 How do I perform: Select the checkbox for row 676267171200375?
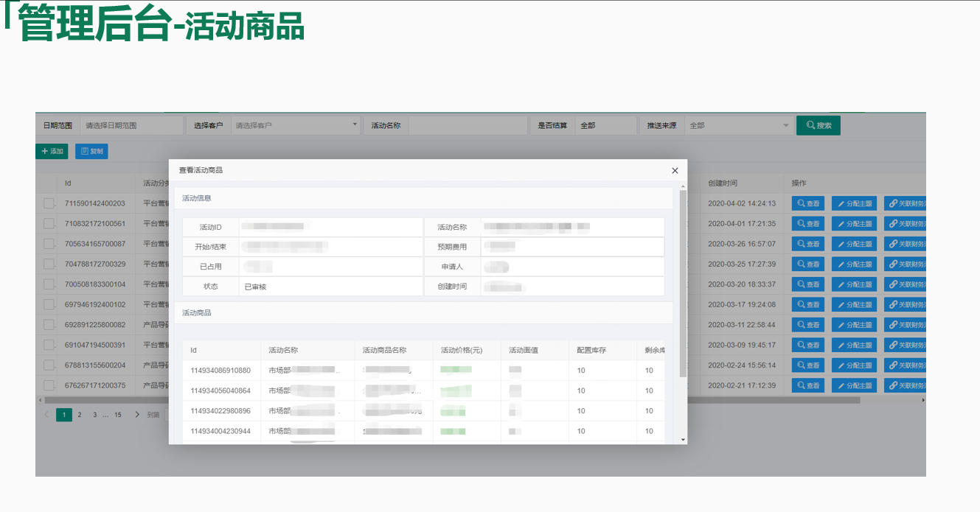pos(49,385)
